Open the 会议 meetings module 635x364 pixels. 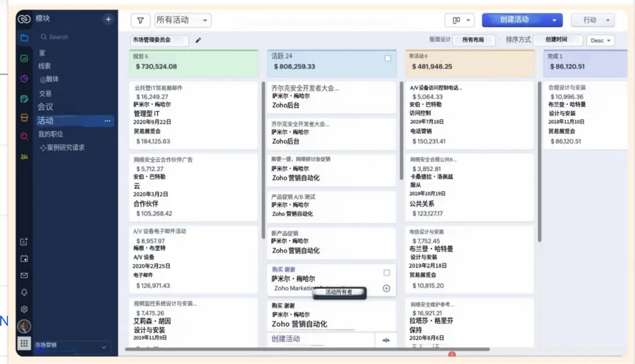click(x=45, y=107)
